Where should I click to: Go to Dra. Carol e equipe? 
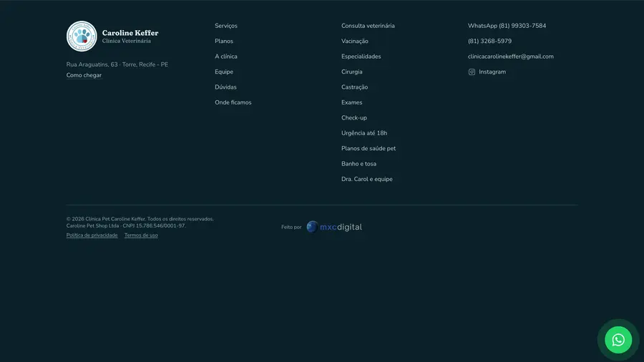click(367, 179)
